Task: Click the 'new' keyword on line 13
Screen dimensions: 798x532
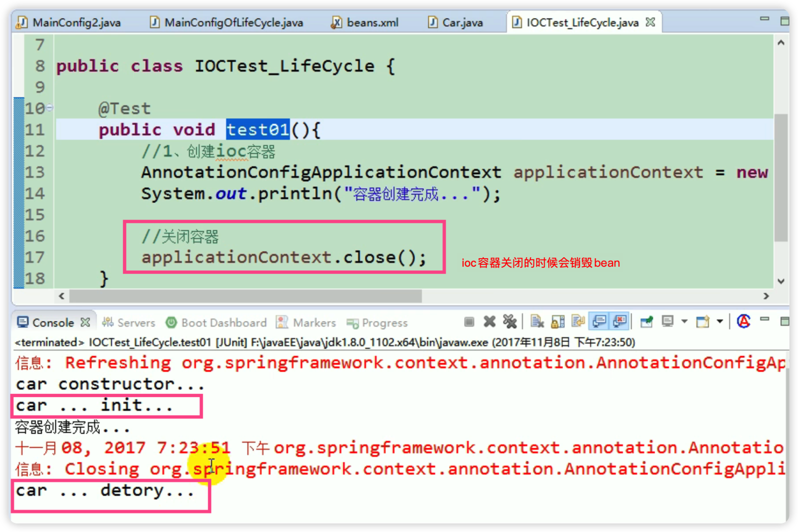Action: [752, 173]
